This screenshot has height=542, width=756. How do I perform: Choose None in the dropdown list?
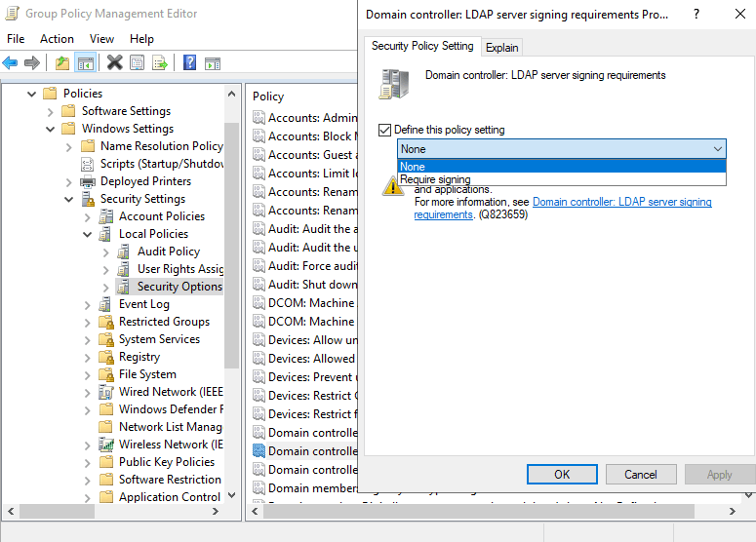562,167
